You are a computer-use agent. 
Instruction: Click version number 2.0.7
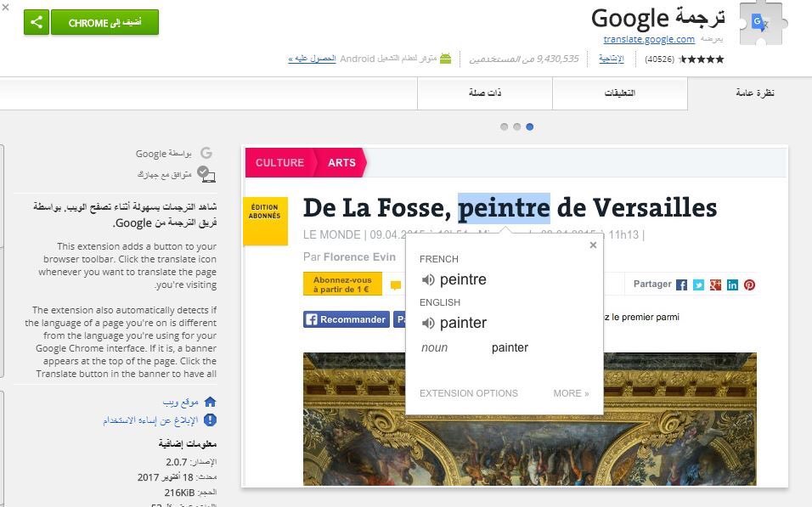[177, 462]
